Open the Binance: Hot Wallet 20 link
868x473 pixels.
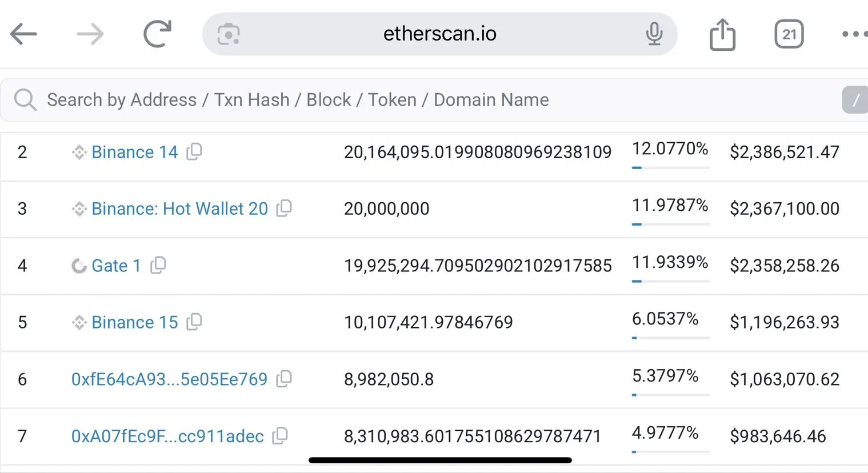tap(179, 209)
